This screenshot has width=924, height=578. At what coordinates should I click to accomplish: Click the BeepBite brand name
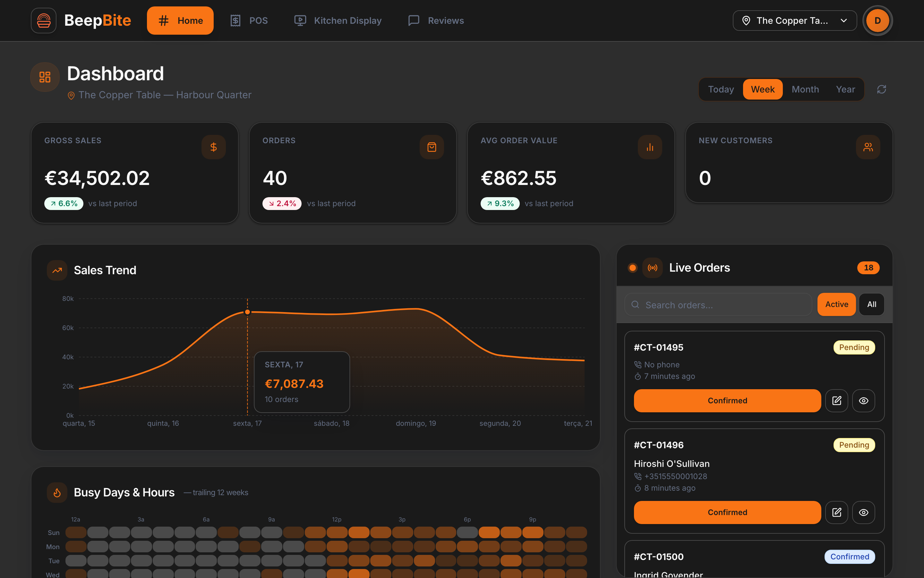tap(98, 20)
